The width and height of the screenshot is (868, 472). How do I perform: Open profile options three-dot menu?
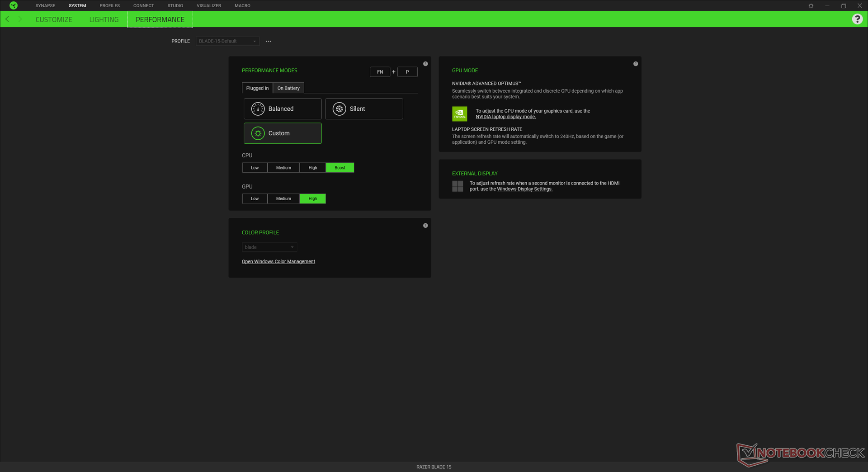(x=269, y=41)
